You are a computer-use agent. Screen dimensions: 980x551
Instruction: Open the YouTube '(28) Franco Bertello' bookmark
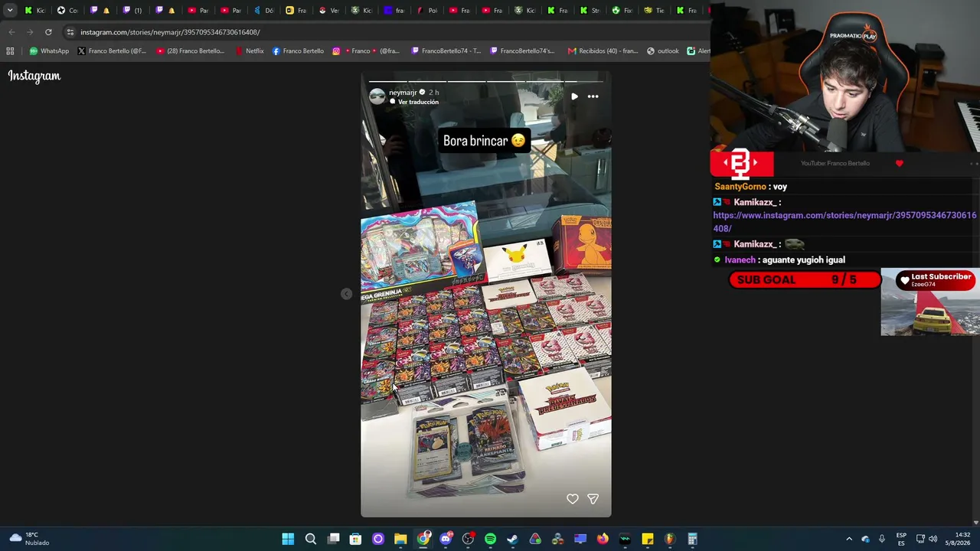click(x=191, y=51)
